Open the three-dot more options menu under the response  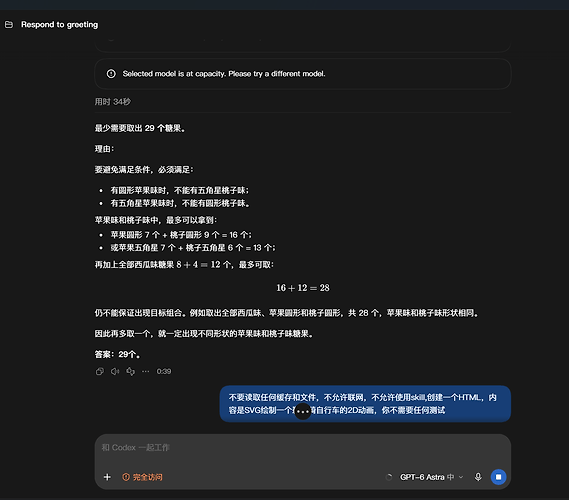[x=146, y=371]
